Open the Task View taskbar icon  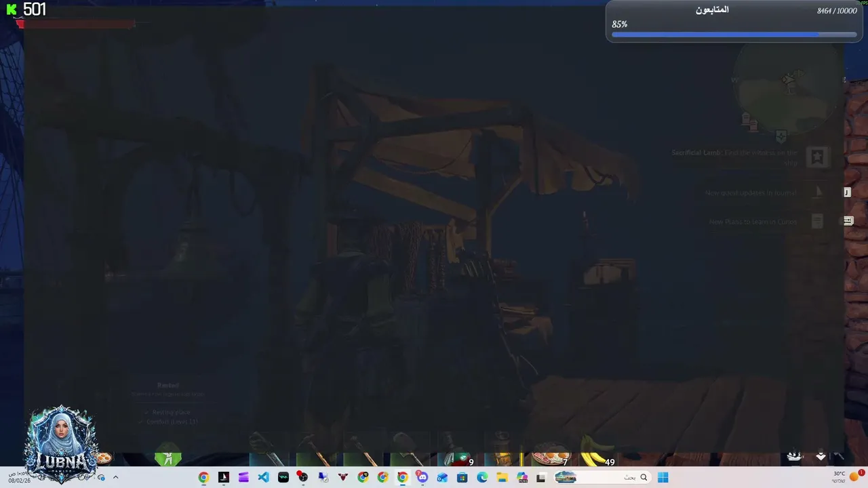click(540, 478)
